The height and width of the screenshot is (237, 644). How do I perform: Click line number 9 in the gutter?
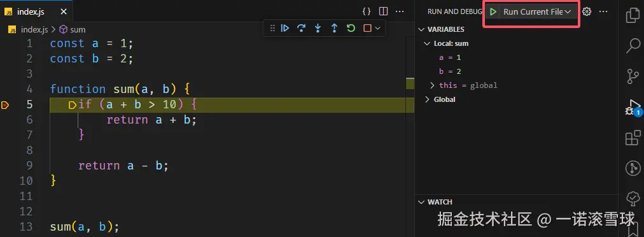[x=29, y=166]
